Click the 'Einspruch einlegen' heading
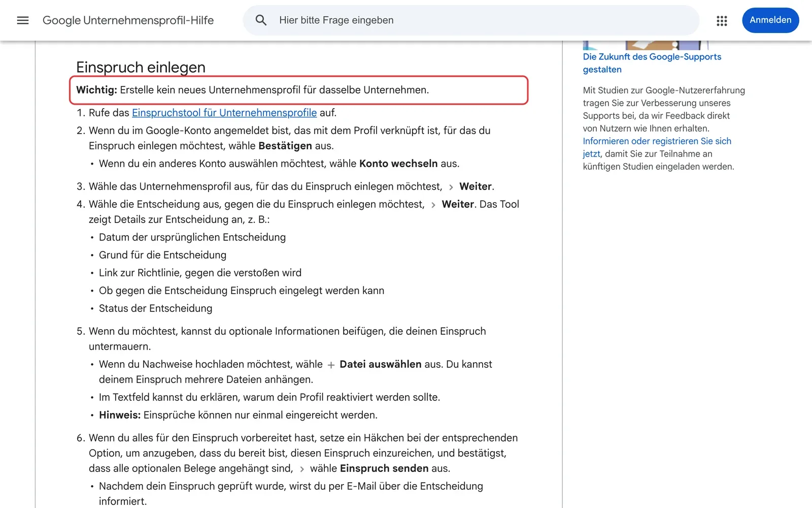812x508 pixels. (141, 67)
